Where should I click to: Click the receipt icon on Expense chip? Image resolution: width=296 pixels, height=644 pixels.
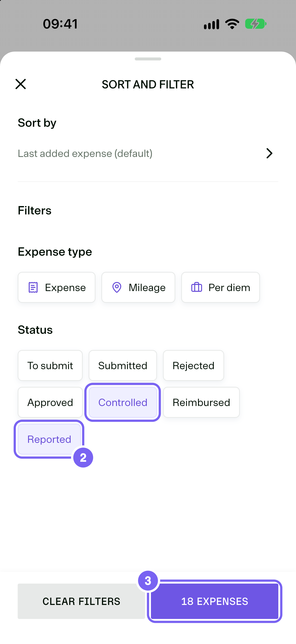33,288
